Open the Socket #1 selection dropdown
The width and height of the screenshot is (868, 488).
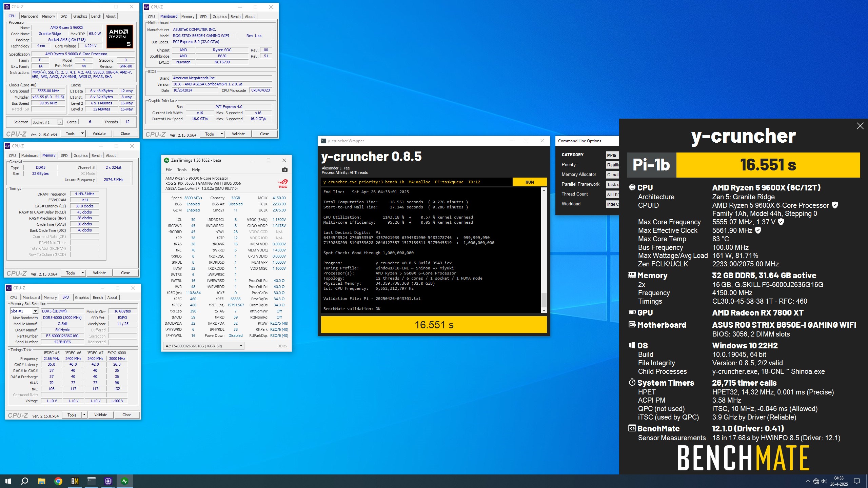pyautogui.click(x=47, y=122)
